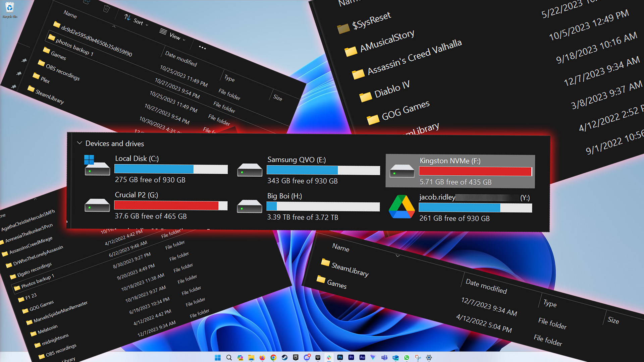Screen dimensions: 644x362
Task: Launch the Epic Games Launcher from the taskbar
Action: (x=296, y=358)
